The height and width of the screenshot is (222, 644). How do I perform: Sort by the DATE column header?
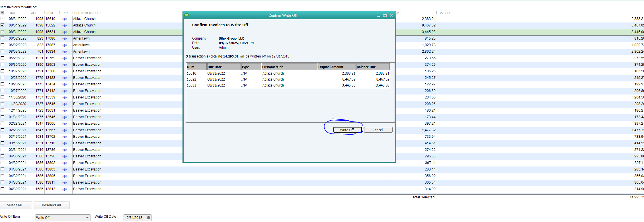pos(14,13)
